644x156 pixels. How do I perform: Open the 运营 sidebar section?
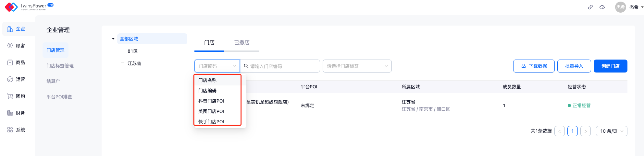[x=16, y=80]
